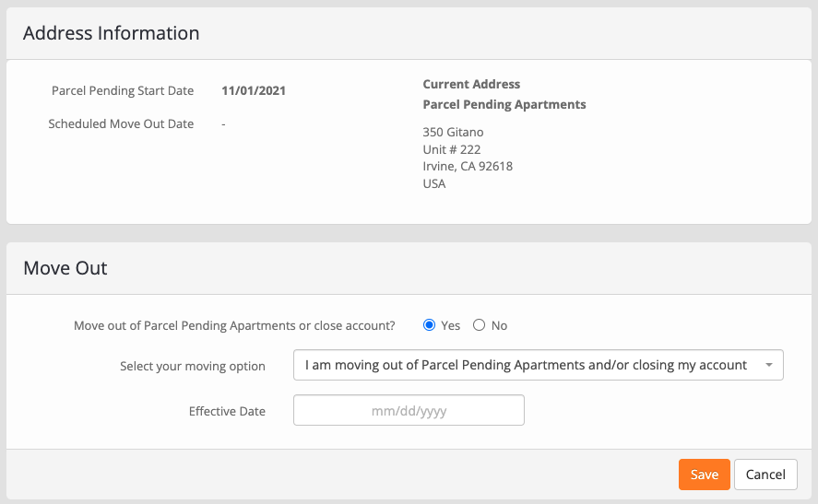The width and height of the screenshot is (818, 504).
Task: Select the 11/01/2021 start date value
Action: 254,90
